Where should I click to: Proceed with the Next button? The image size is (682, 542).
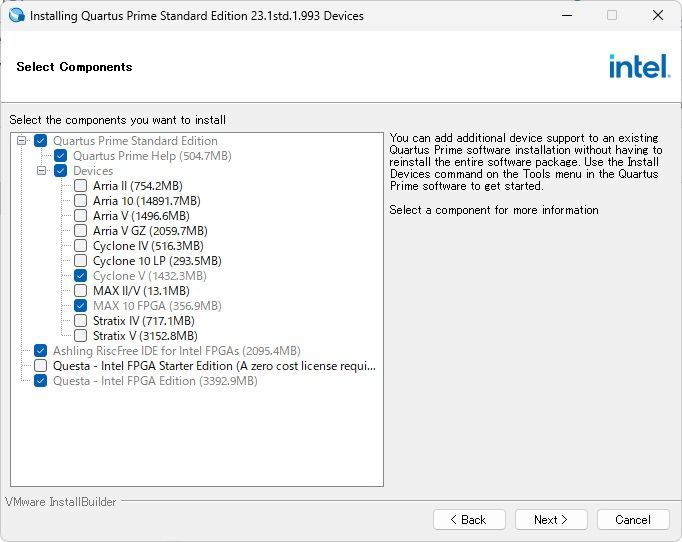[551, 519]
